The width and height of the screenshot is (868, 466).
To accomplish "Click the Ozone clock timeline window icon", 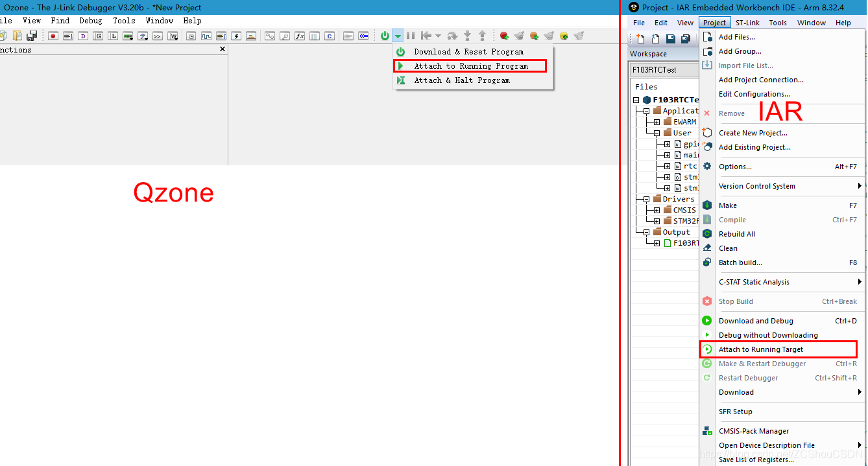I will coord(191,36).
